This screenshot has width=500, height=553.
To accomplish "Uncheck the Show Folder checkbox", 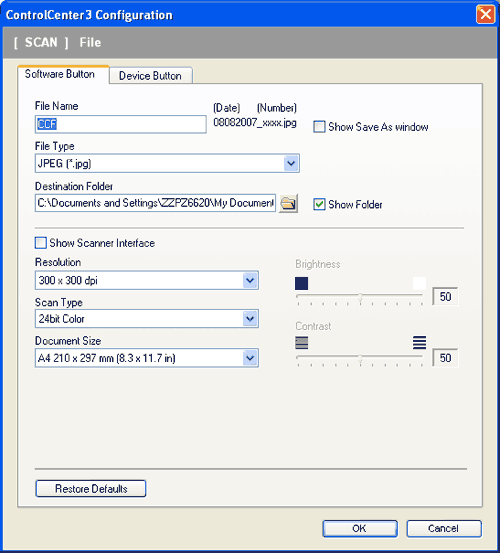I will tap(319, 204).
